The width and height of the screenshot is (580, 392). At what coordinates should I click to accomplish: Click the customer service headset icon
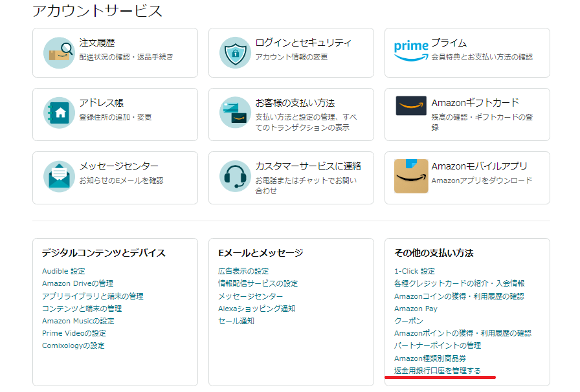click(x=235, y=177)
